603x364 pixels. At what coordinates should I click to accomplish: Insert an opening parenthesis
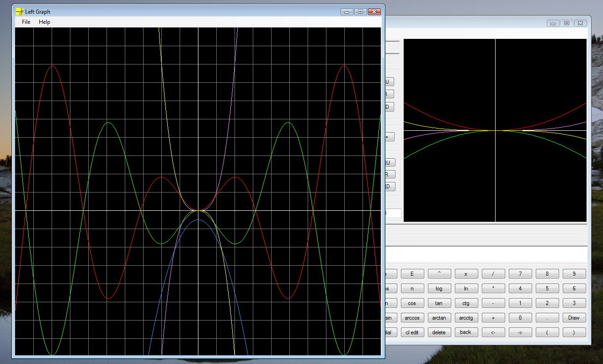click(547, 332)
